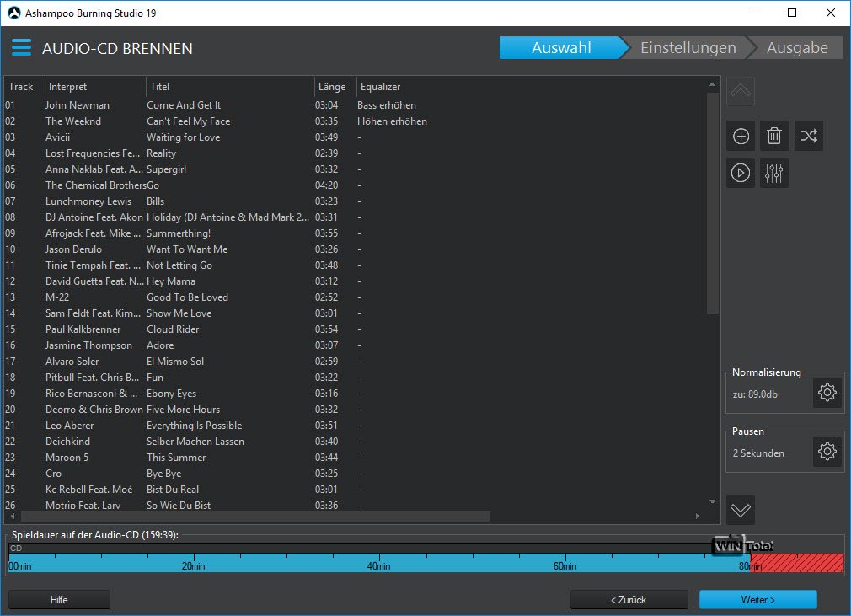Click the 40min marker on capacity bar
The width and height of the screenshot is (851, 616).
tap(378, 566)
